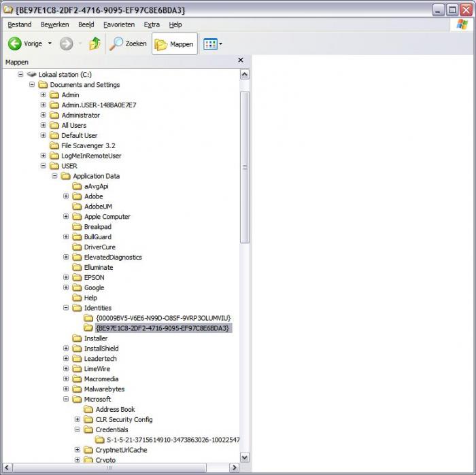Click the vertical scrollbar thumb
The height and width of the screenshot is (475, 476).
point(245,167)
